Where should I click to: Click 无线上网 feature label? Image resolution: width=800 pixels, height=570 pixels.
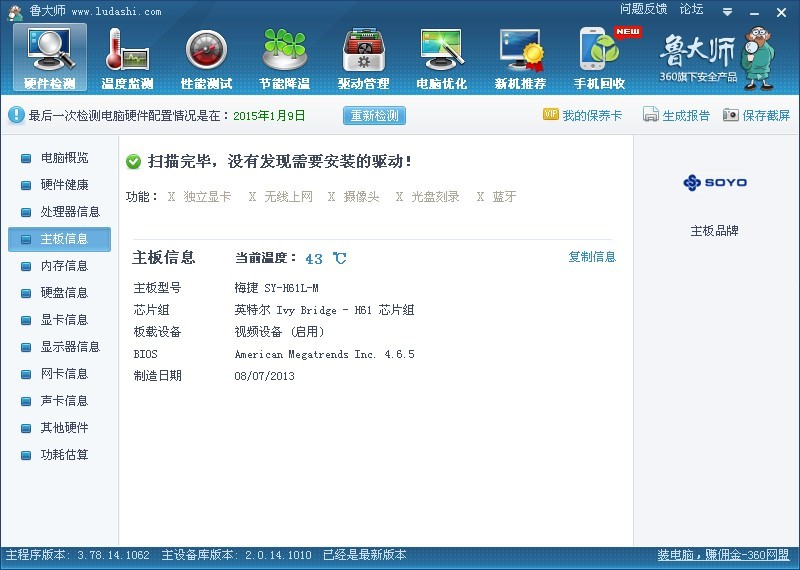click(x=288, y=196)
